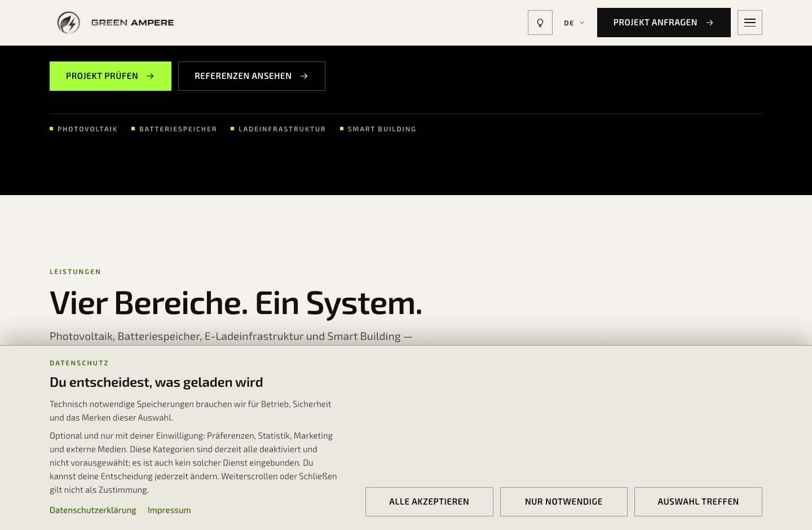Click the Photovoltaik label
The image size is (812, 530).
[x=87, y=129]
